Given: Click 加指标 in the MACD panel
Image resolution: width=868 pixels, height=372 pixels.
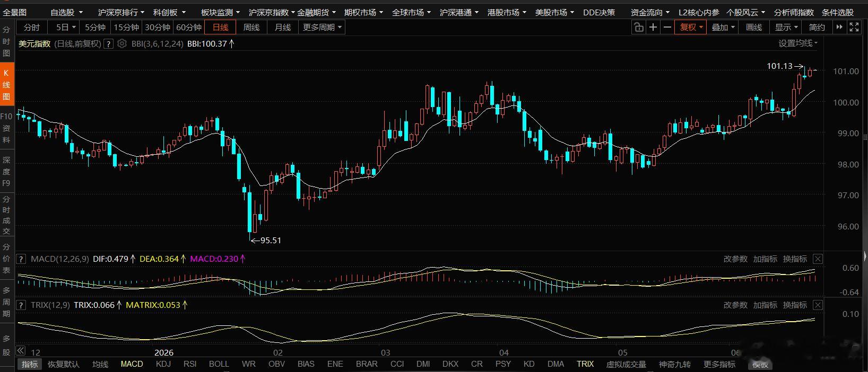Looking at the screenshot, I should coord(765,259).
